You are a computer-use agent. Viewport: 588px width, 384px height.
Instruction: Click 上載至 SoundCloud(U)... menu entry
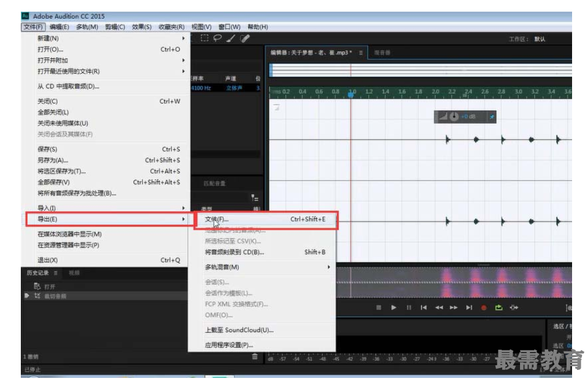click(x=239, y=330)
